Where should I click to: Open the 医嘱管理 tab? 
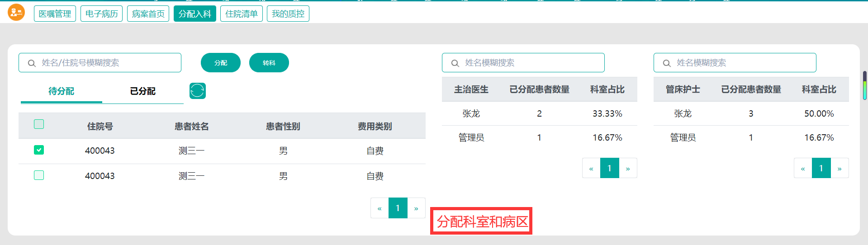(55, 14)
